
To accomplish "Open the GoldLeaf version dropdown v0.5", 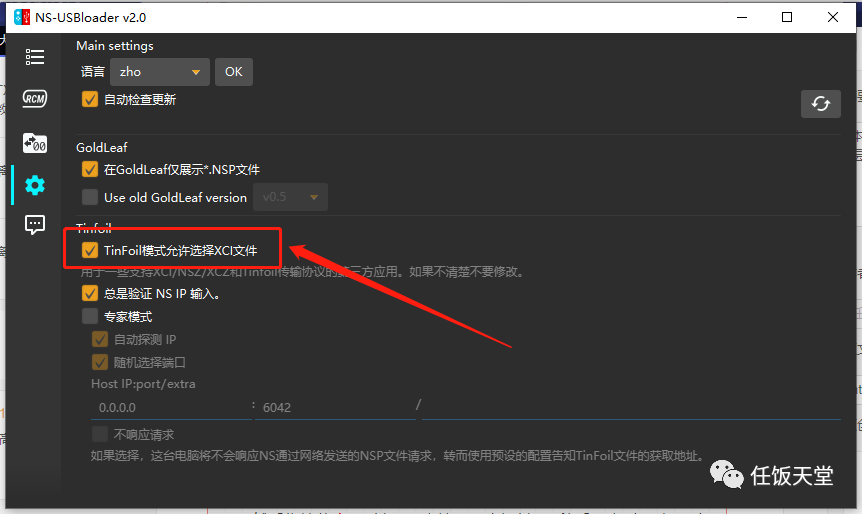I will coord(290,197).
